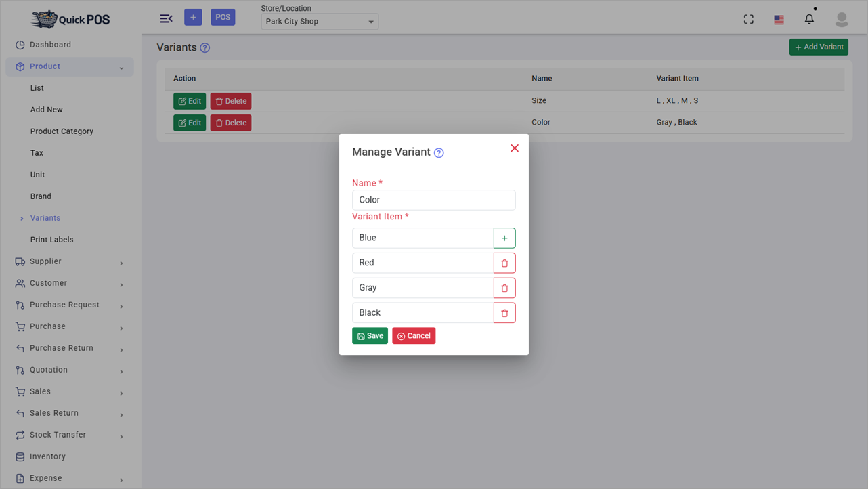Change language via US flag icon
Image resolution: width=868 pixels, height=489 pixels.
tap(779, 19)
